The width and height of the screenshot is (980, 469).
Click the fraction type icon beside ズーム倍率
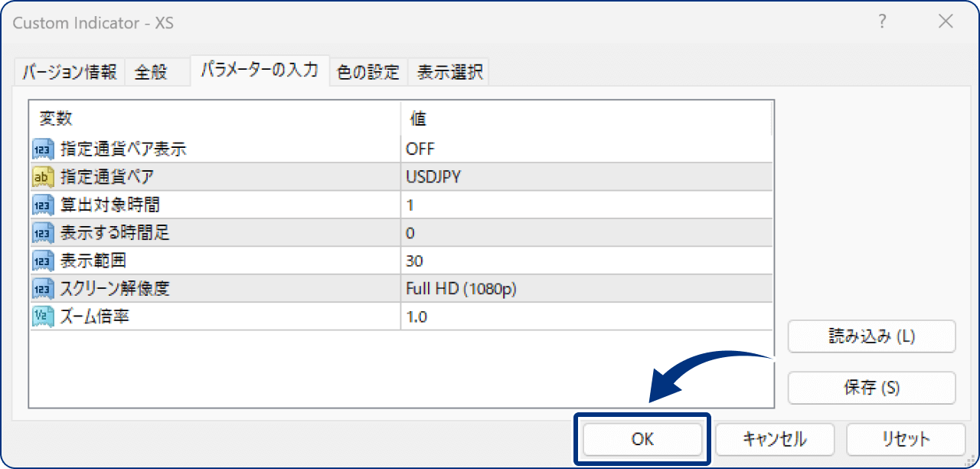(42, 316)
